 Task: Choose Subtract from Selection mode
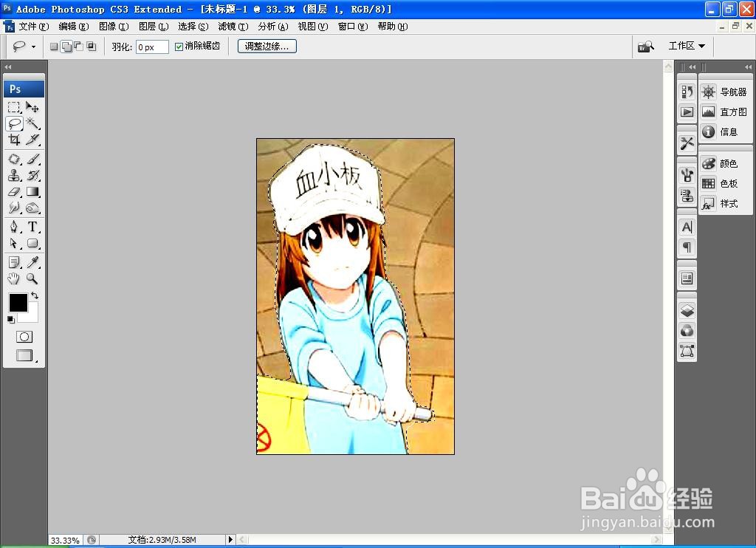[78, 47]
